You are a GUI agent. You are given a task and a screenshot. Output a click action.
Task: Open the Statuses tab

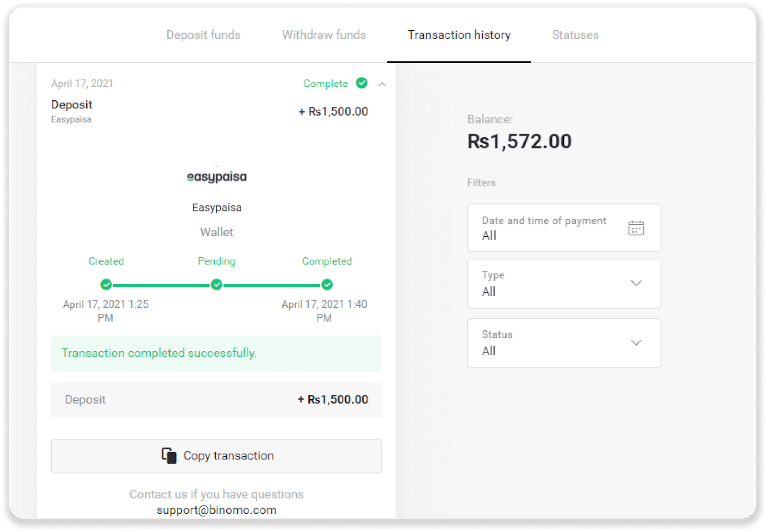tap(575, 35)
